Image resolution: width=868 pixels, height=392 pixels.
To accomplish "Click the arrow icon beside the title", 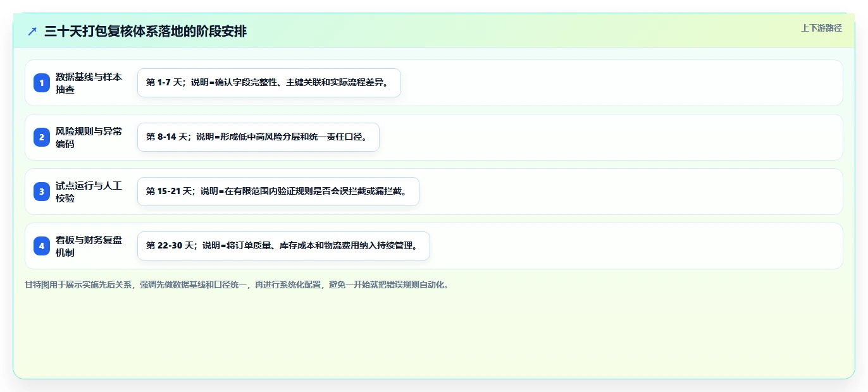I will (x=32, y=31).
